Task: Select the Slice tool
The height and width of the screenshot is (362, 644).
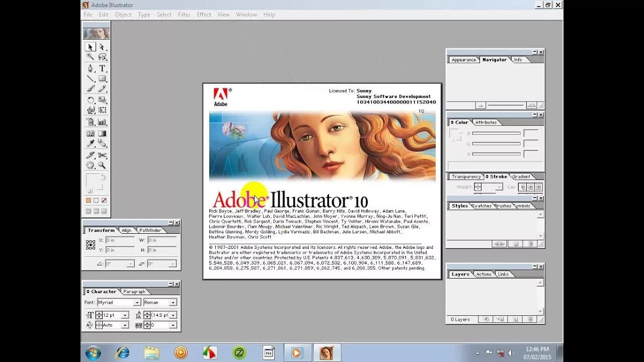Action: (x=91, y=155)
